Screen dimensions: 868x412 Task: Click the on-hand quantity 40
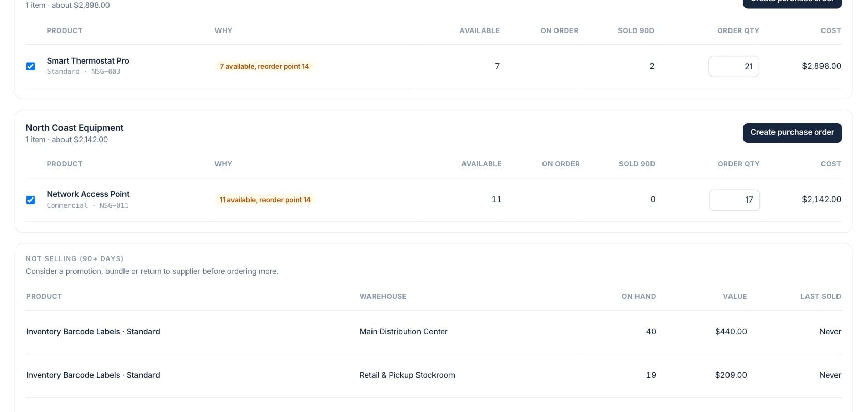coord(651,332)
